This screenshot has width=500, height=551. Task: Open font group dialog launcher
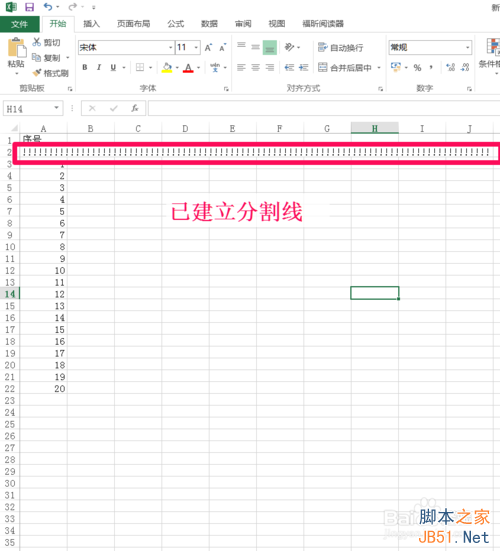226,89
